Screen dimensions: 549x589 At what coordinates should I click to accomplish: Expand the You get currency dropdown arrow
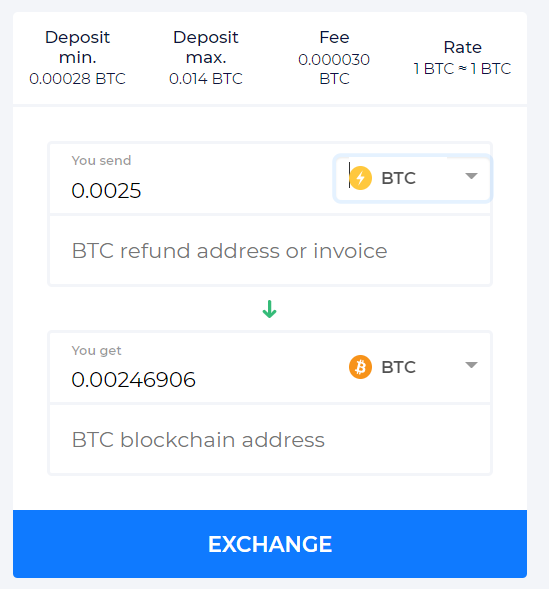pyautogui.click(x=471, y=365)
